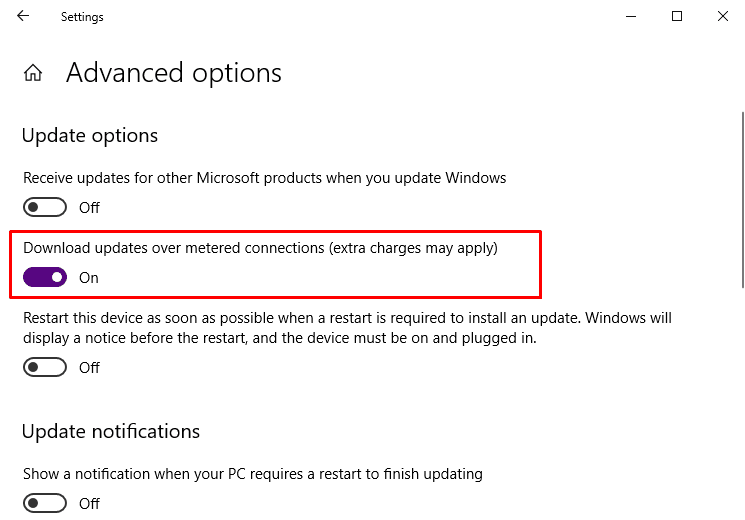
Task: Open Settings home via house icon
Action: [x=33, y=73]
